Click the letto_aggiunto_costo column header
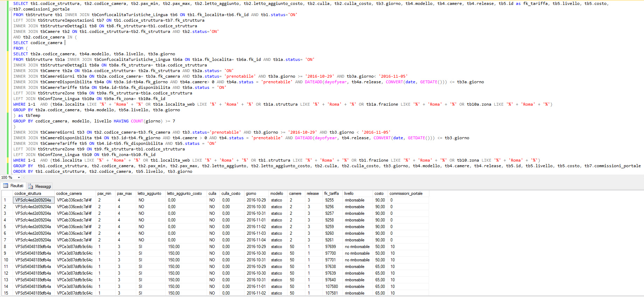Screen dimensions: 644x297 186,193
